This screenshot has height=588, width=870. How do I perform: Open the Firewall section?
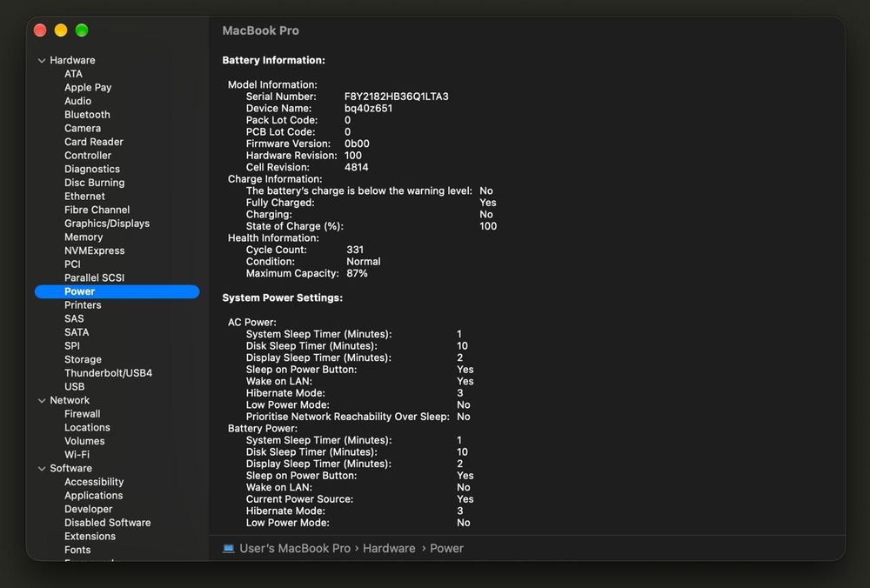click(82, 414)
